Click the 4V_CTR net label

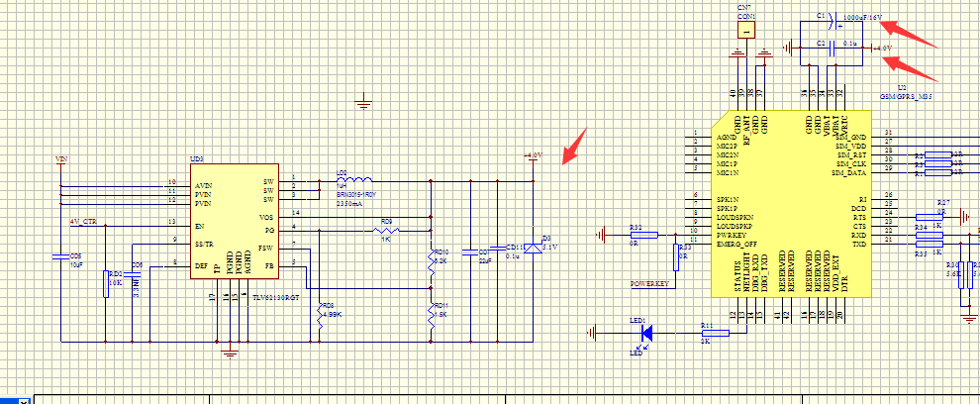coord(84,222)
